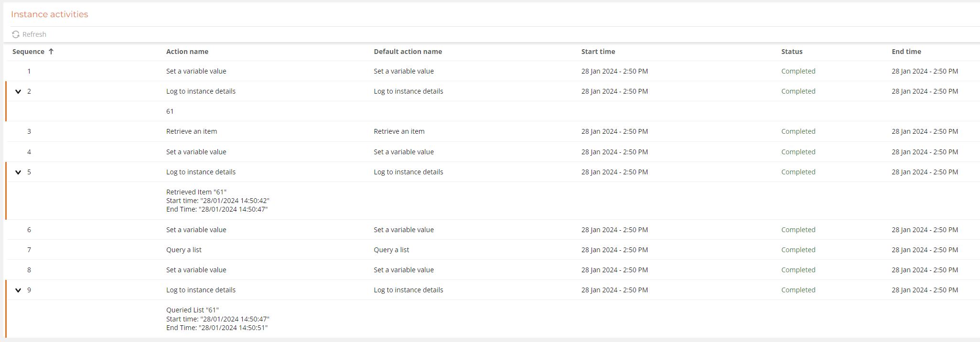Image resolution: width=980 pixels, height=342 pixels.
Task: Click the Queried List "61" log line
Action: (x=193, y=310)
